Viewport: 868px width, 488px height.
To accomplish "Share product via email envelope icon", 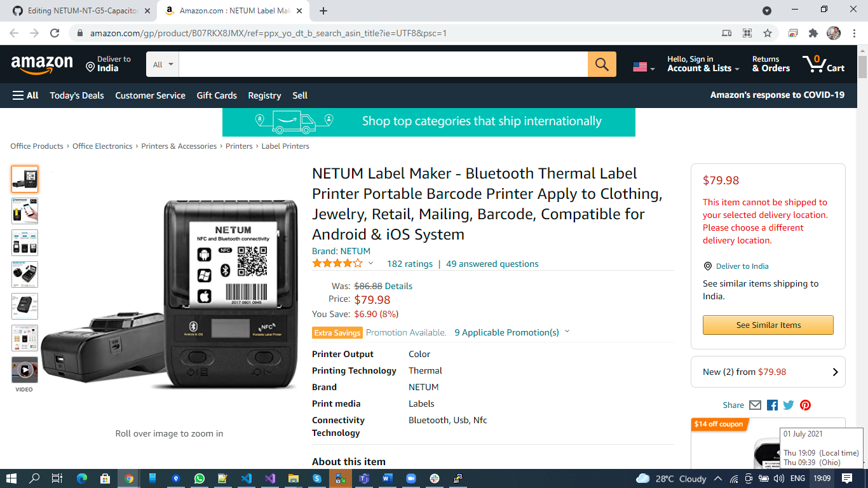I will pos(755,405).
